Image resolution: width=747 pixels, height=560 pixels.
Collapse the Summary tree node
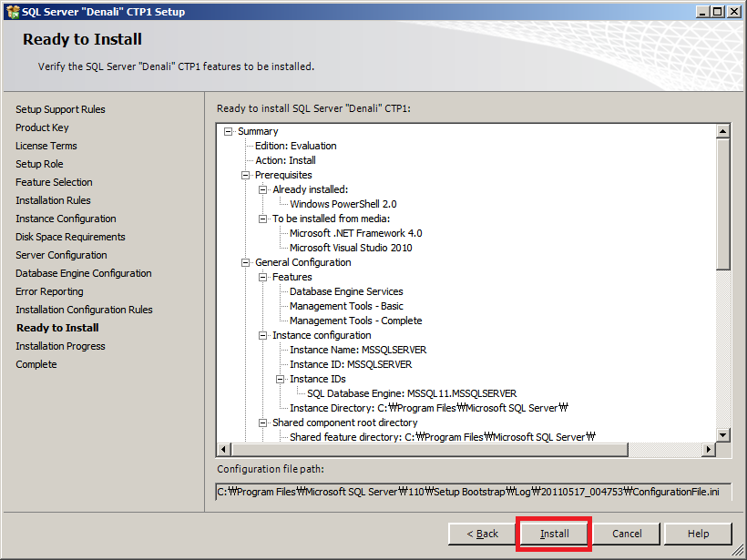(228, 131)
